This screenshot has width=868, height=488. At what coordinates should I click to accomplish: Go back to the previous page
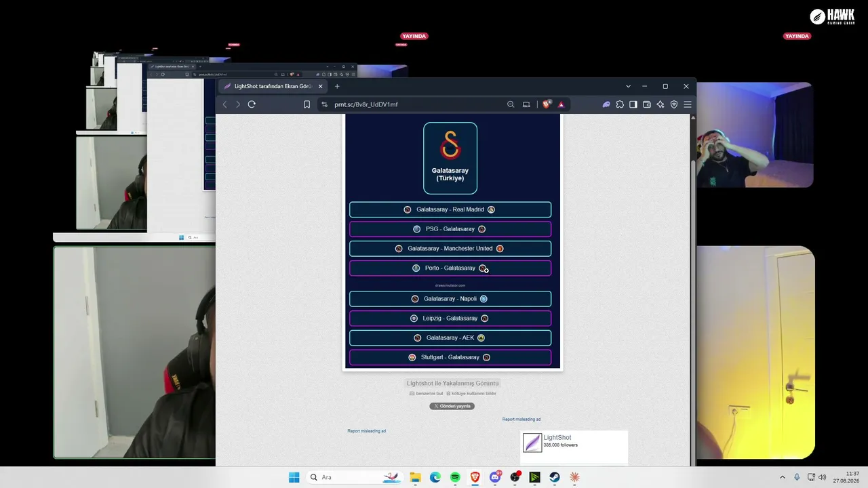[x=225, y=104]
